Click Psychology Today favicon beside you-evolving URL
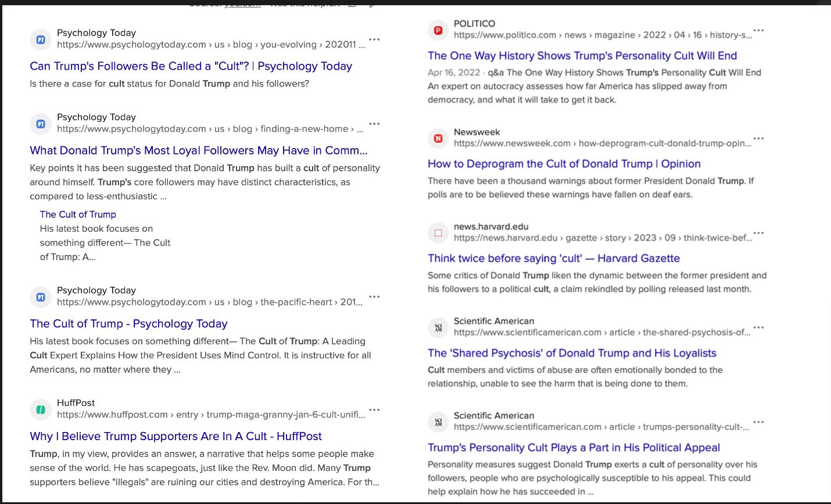The image size is (831, 504). tap(41, 39)
